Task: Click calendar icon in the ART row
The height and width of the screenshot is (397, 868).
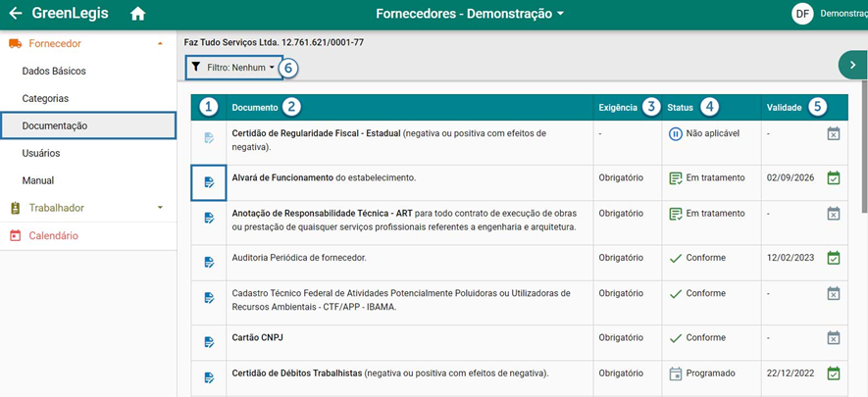Action: pyautogui.click(x=833, y=213)
